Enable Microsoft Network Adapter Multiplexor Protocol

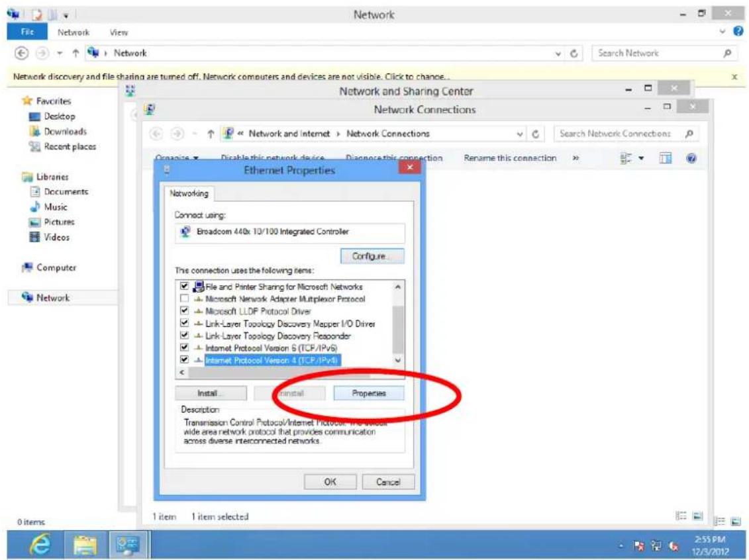point(184,299)
